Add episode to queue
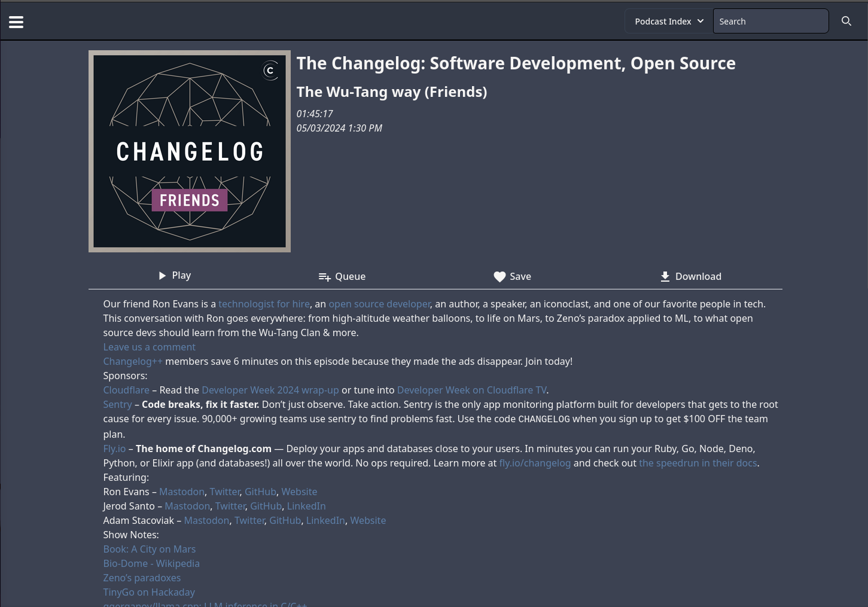This screenshot has height=607, width=868. pos(342,276)
